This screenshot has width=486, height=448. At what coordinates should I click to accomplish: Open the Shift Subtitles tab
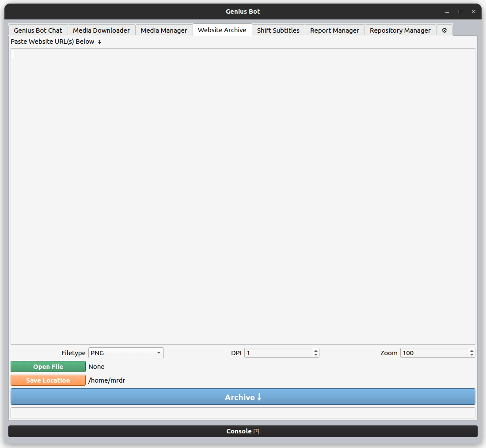(x=278, y=30)
